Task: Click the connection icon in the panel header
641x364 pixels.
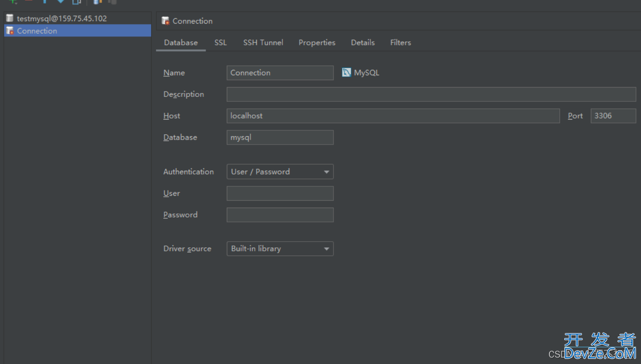Action: pyautogui.click(x=166, y=21)
